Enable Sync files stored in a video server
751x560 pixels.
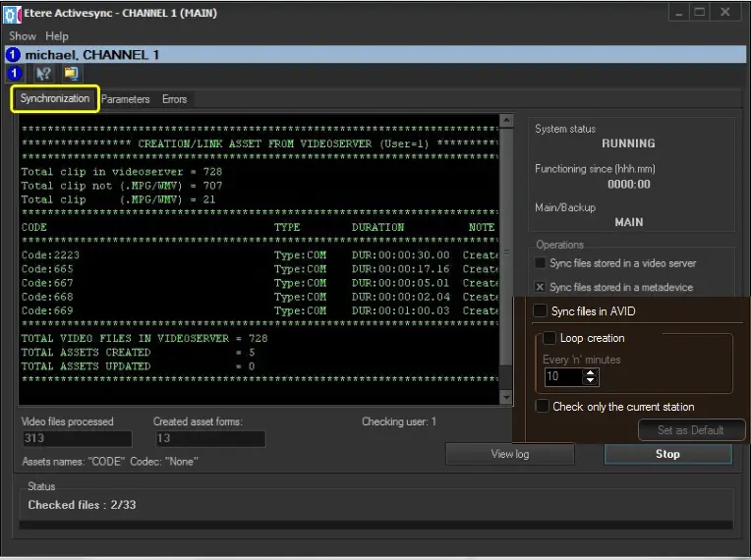point(541,263)
